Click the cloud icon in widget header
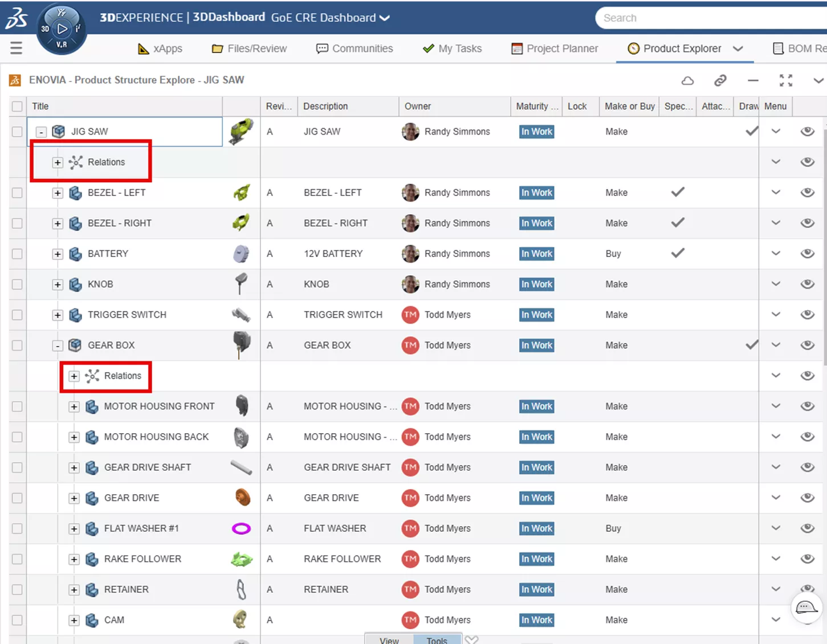 point(687,80)
